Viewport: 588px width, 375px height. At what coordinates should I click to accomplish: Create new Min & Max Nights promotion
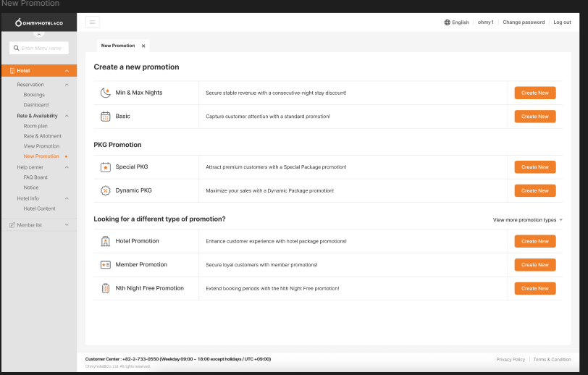coord(534,93)
